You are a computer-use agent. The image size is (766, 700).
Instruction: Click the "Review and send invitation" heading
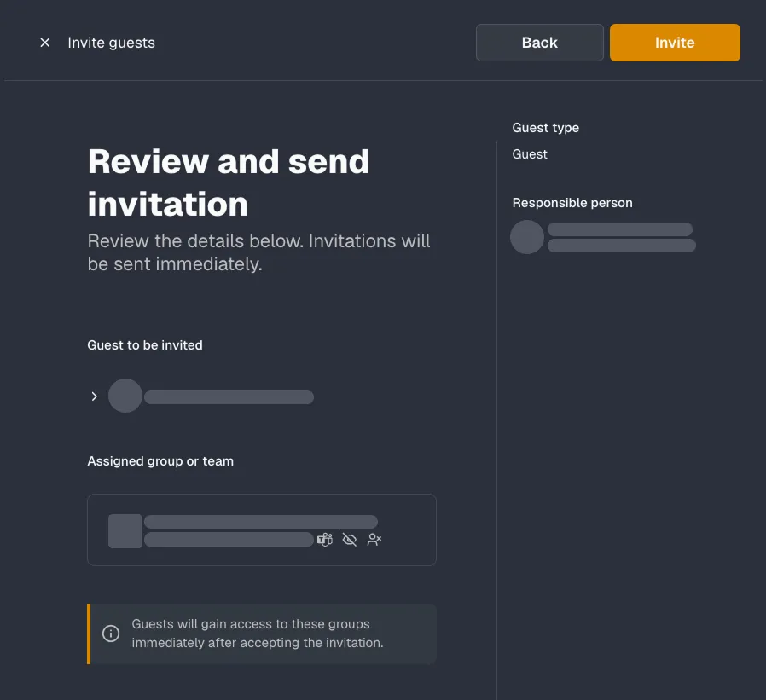229,182
